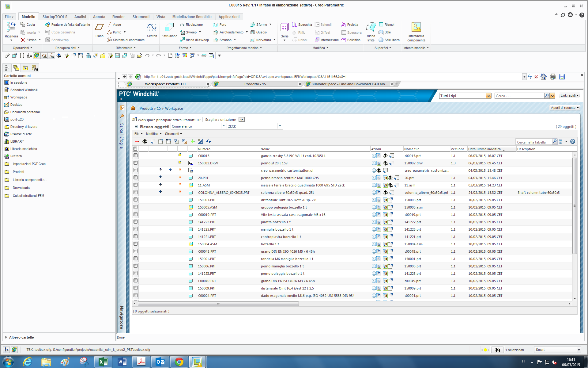The image size is (588, 368).
Task: Click the green plus add-to-workspace icon
Action: [193, 141]
